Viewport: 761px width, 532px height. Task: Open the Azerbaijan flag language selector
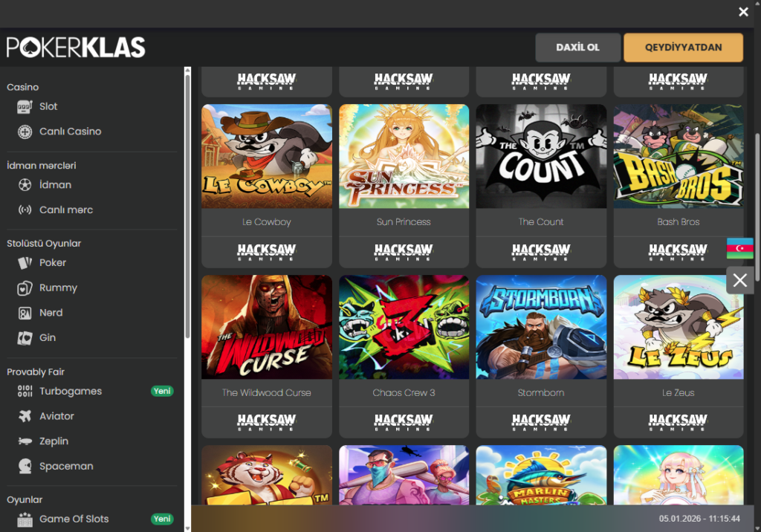pyautogui.click(x=739, y=248)
